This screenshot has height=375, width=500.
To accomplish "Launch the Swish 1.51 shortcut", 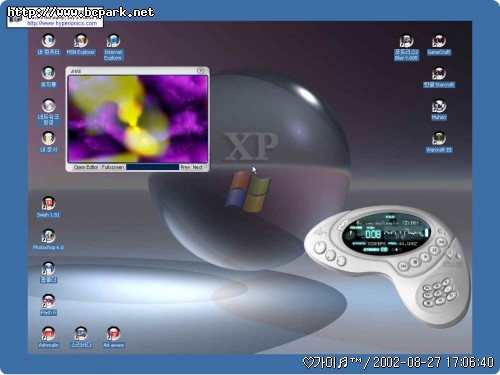I will [48, 207].
